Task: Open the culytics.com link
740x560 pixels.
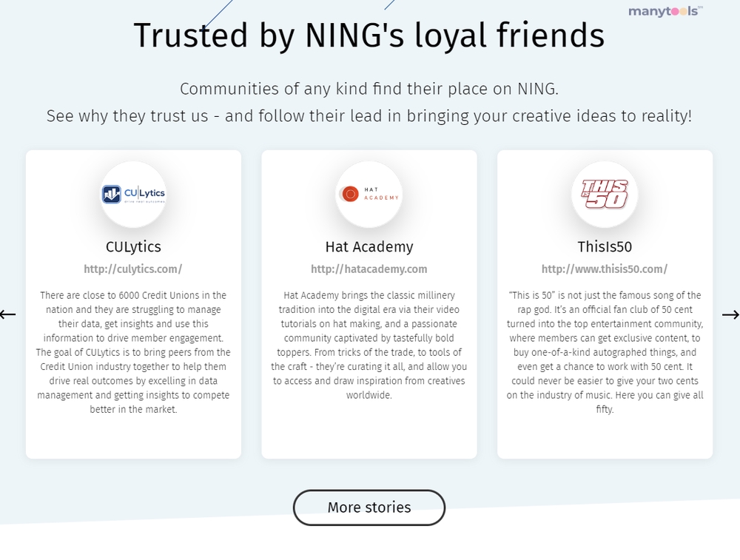Action: 133,269
